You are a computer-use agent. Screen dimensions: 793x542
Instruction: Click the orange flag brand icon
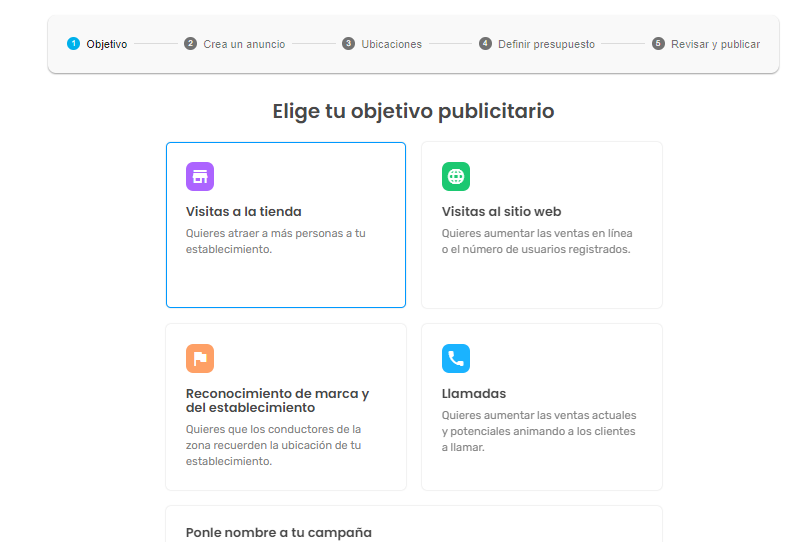(200, 358)
